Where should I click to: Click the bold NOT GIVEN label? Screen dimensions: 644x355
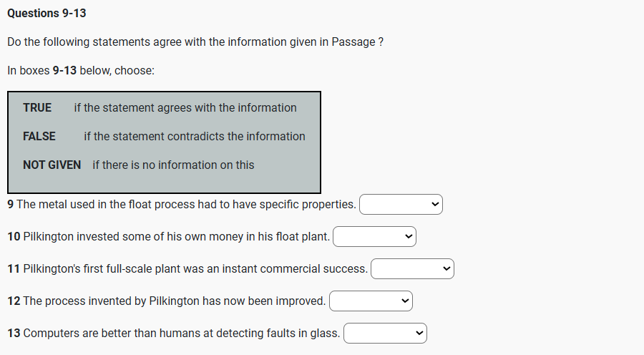point(52,165)
